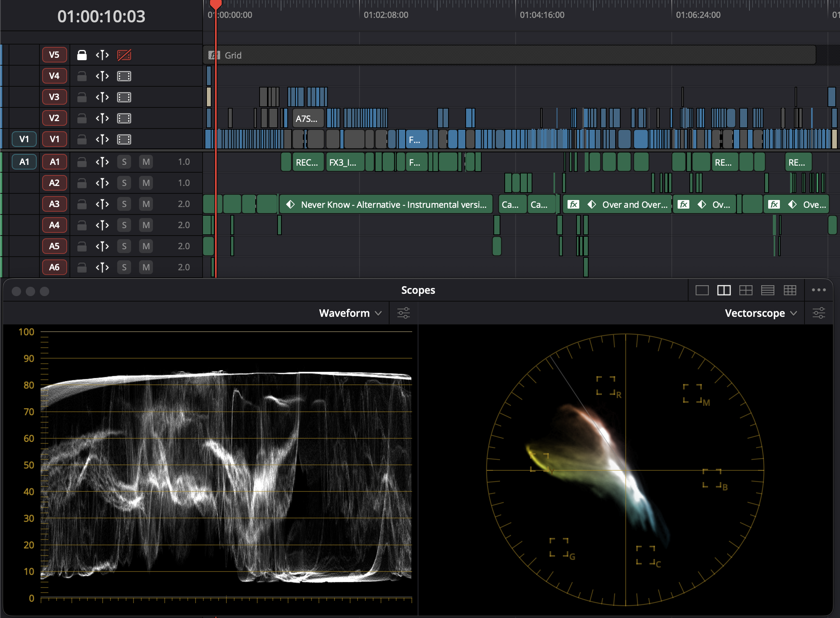
Task: Click the timeline playhead marker
Action: click(215, 4)
